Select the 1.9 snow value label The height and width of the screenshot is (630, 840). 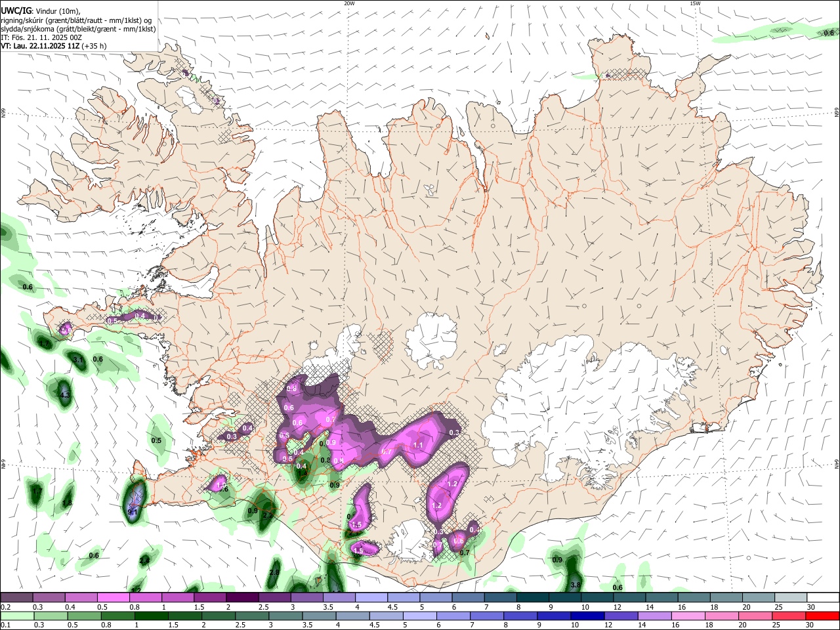pyautogui.click(x=359, y=550)
